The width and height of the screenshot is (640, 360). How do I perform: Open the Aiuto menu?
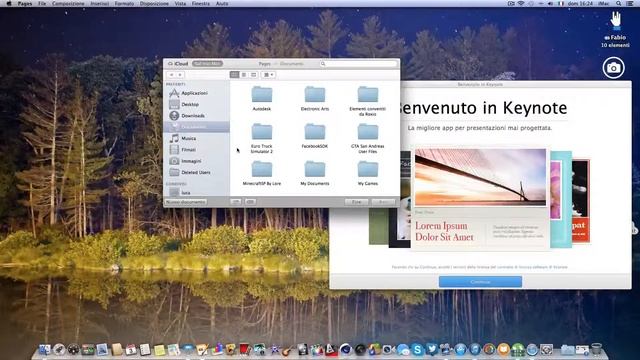tap(222, 3)
